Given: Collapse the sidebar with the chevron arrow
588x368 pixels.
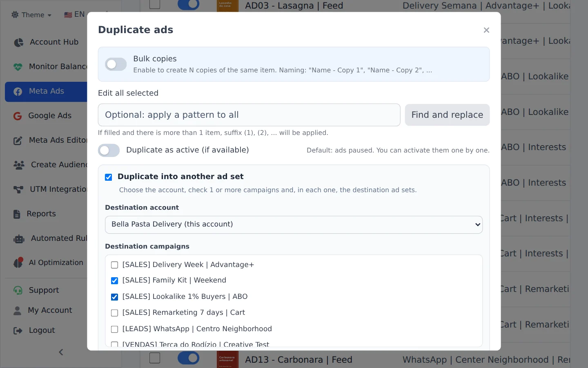Looking at the screenshot, I should click(x=61, y=352).
